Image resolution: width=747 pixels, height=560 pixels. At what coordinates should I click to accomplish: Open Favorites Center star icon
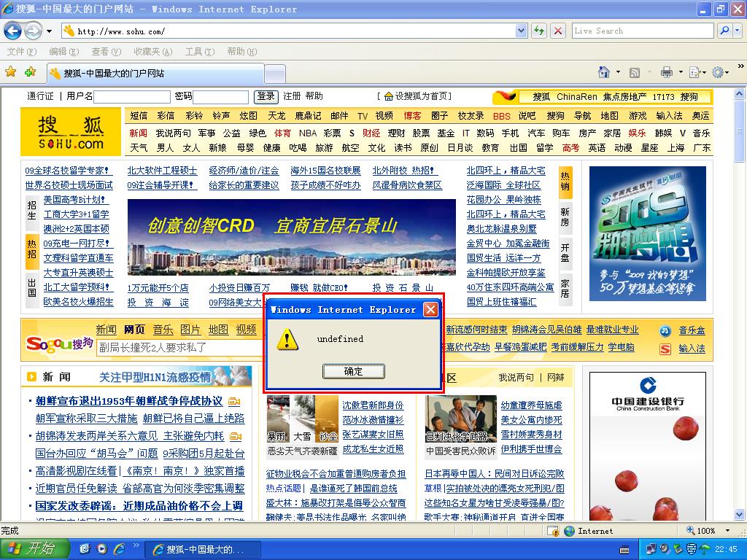(10, 72)
